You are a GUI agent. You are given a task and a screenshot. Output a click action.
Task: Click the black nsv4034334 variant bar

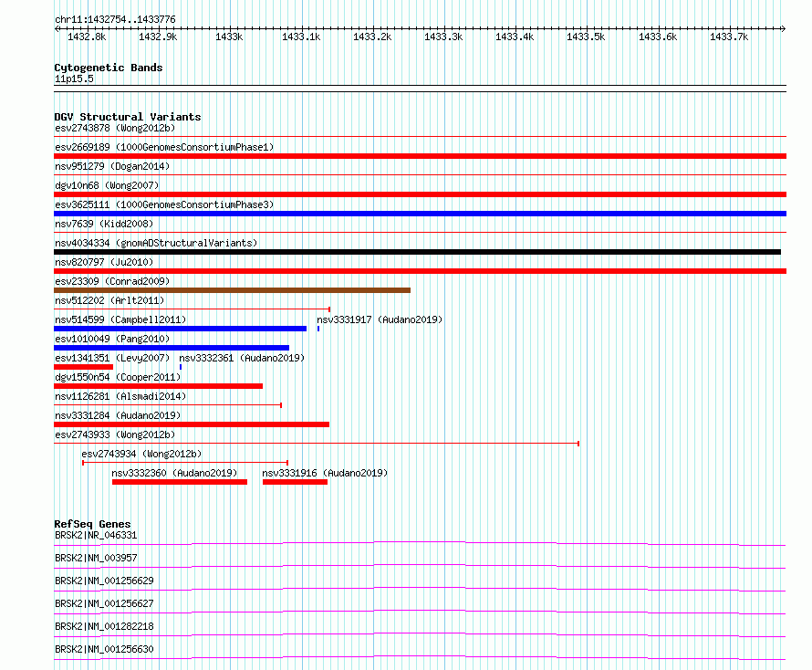click(417, 252)
